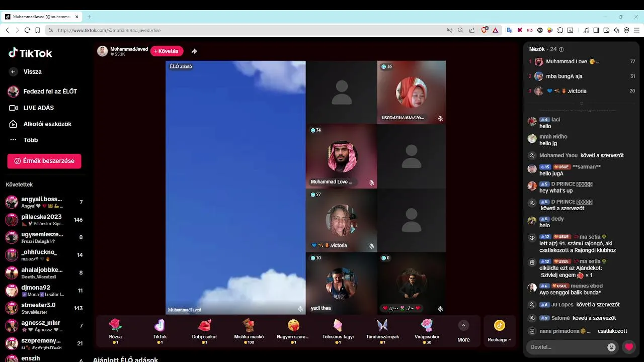Open the Brave wallet icon

(x=606, y=30)
